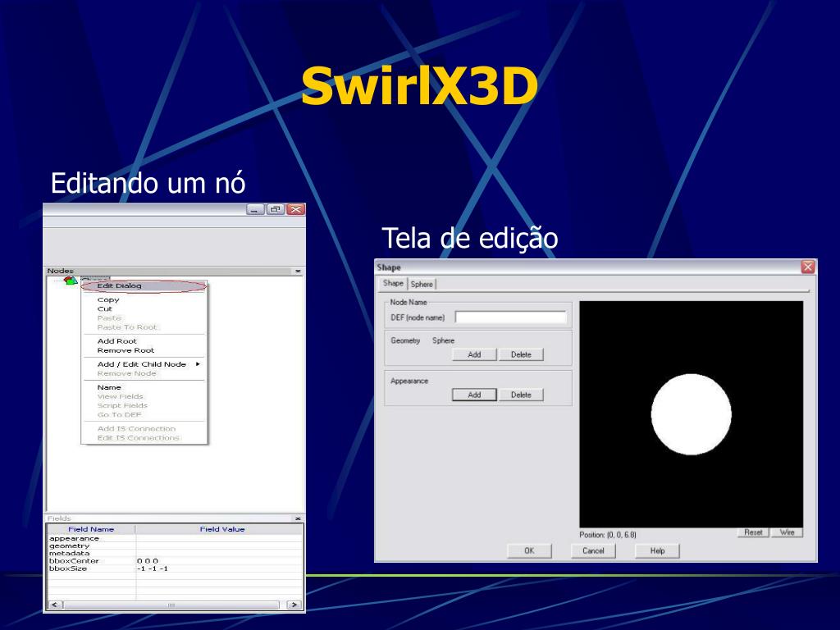Screen dimensions: 840x630
Task: Open the Add / Edit Child Node submenu
Action: click(x=144, y=364)
